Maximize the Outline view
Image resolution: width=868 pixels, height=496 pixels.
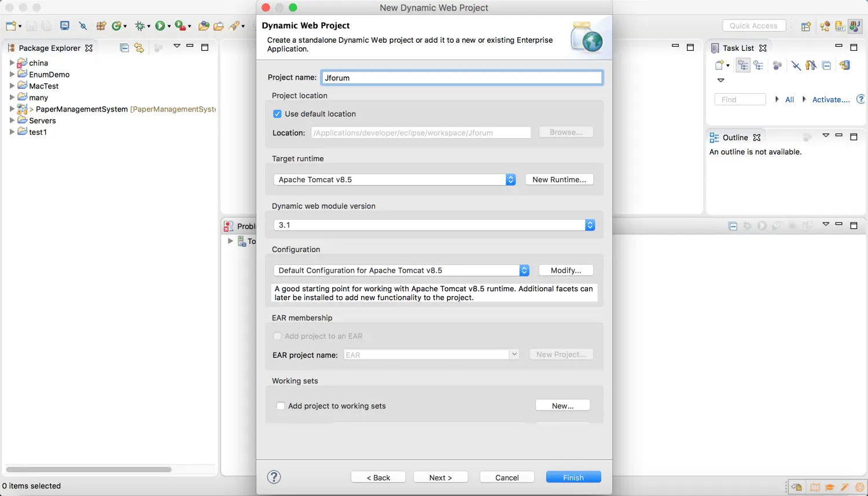point(854,137)
